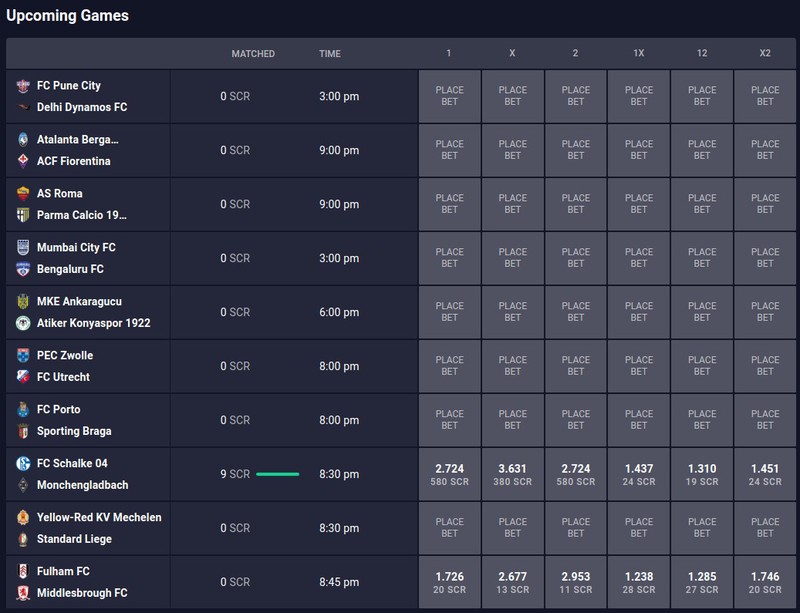The image size is (800, 613).
Task: Place bet on 12 for Ankaragucu match
Action: (x=702, y=312)
